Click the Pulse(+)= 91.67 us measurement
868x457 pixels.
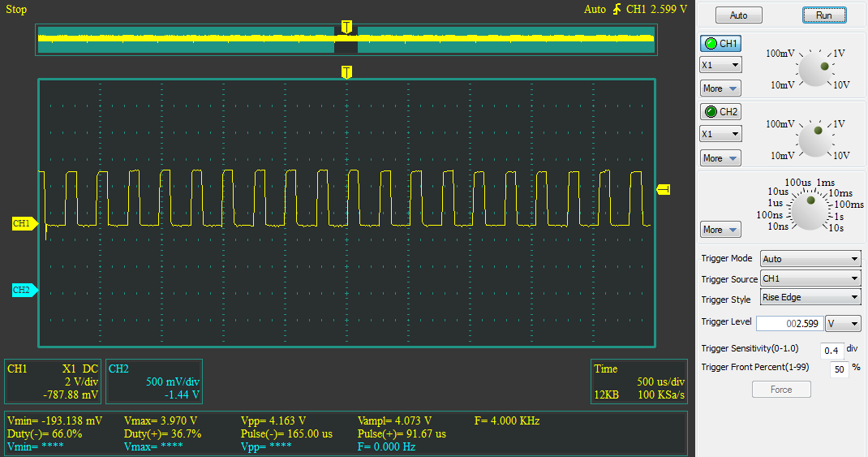coord(402,433)
